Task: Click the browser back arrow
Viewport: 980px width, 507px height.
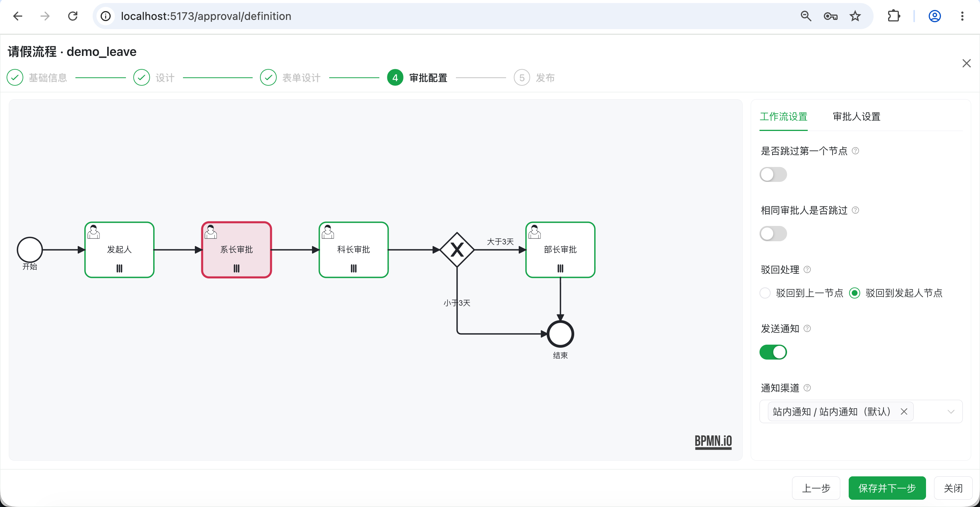Action: point(18,16)
